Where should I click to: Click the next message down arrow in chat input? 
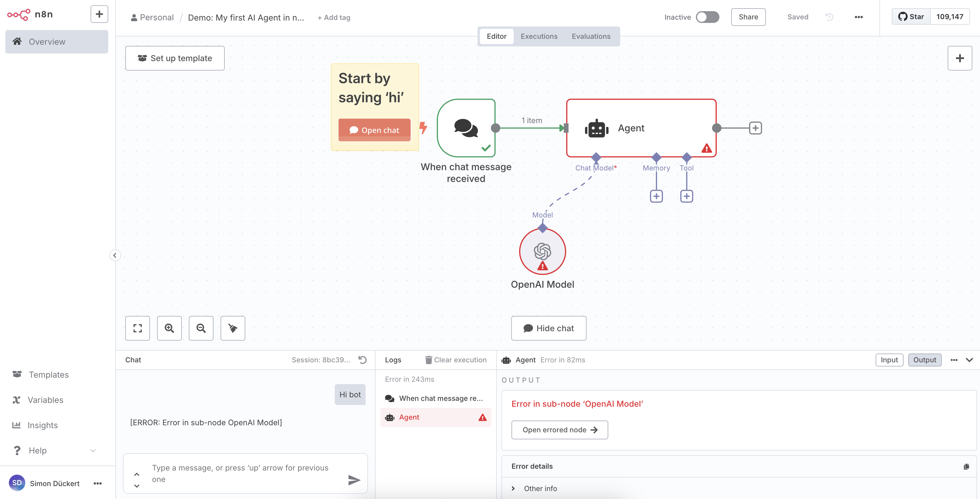136,486
